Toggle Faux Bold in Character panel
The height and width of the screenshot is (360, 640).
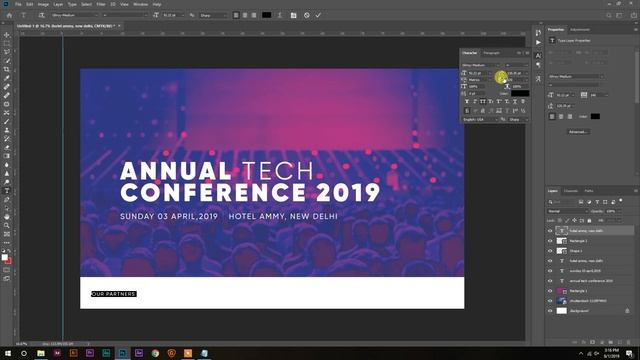[x=467, y=101]
